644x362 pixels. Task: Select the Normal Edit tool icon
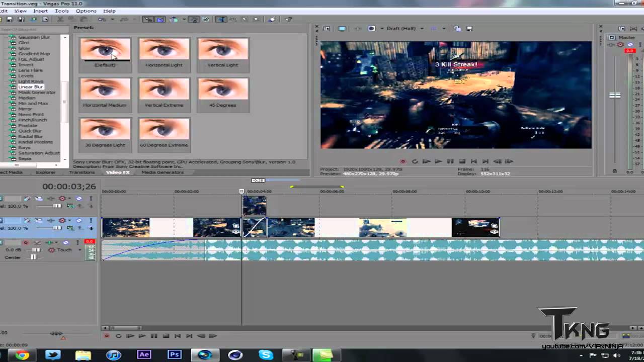221,20
